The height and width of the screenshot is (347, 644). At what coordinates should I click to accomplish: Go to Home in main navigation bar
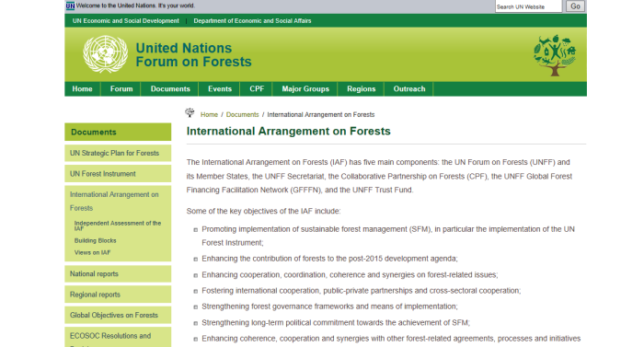pyautogui.click(x=82, y=88)
